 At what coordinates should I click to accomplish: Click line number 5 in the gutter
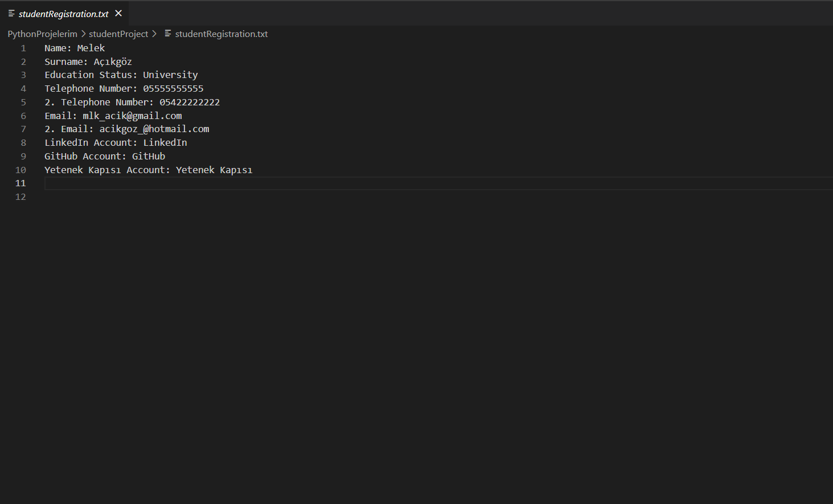[x=23, y=102]
